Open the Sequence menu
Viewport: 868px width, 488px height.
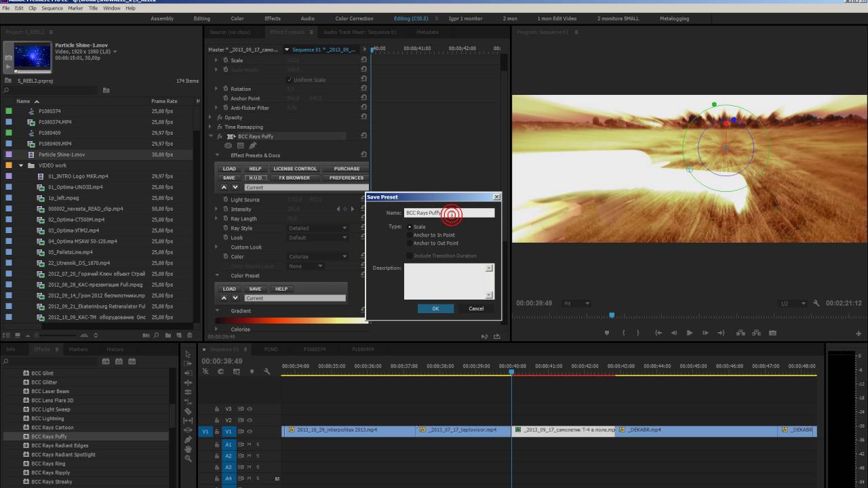[x=52, y=8]
